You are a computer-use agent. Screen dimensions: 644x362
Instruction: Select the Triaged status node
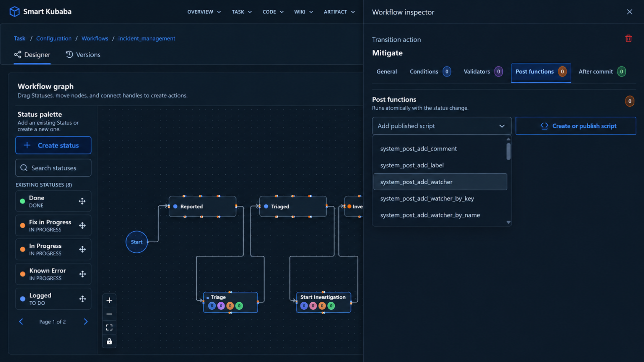pyautogui.click(x=293, y=206)
